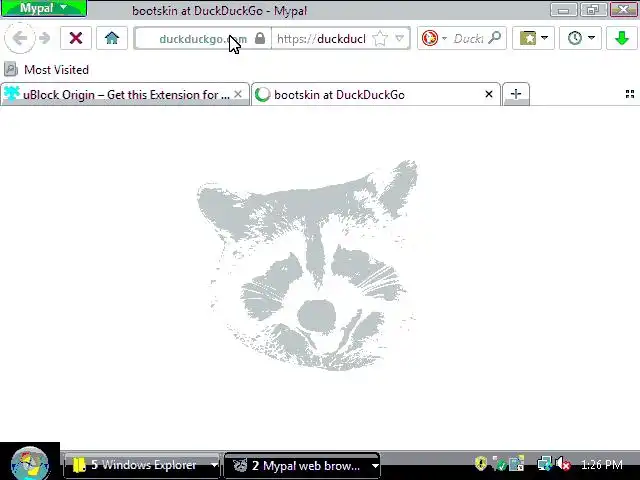The height and width of the screenshot is (480, 640).
Task: Run search with the magnifier icon
Action: coord(495,38)
